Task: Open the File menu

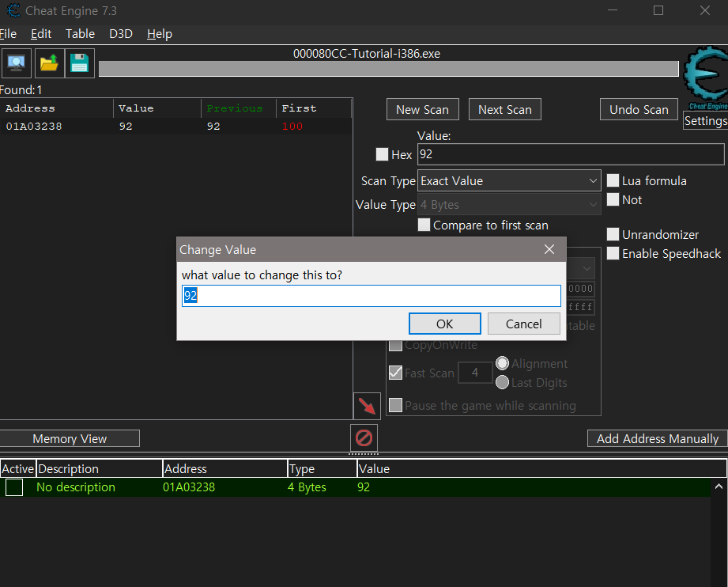Action: point(8,34)
